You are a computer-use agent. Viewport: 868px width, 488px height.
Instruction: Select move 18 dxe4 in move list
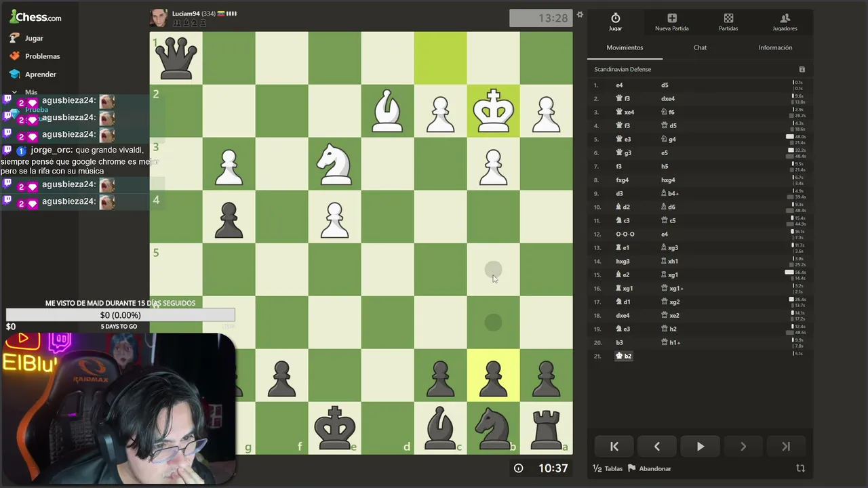[x=623, y=315]
